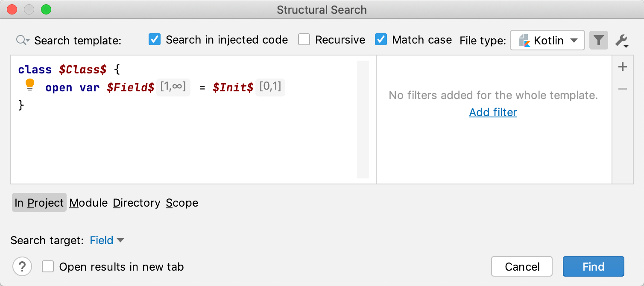Click the search history magnifier icon
Viewport: 644px width, 286px height.
(22, 41)
